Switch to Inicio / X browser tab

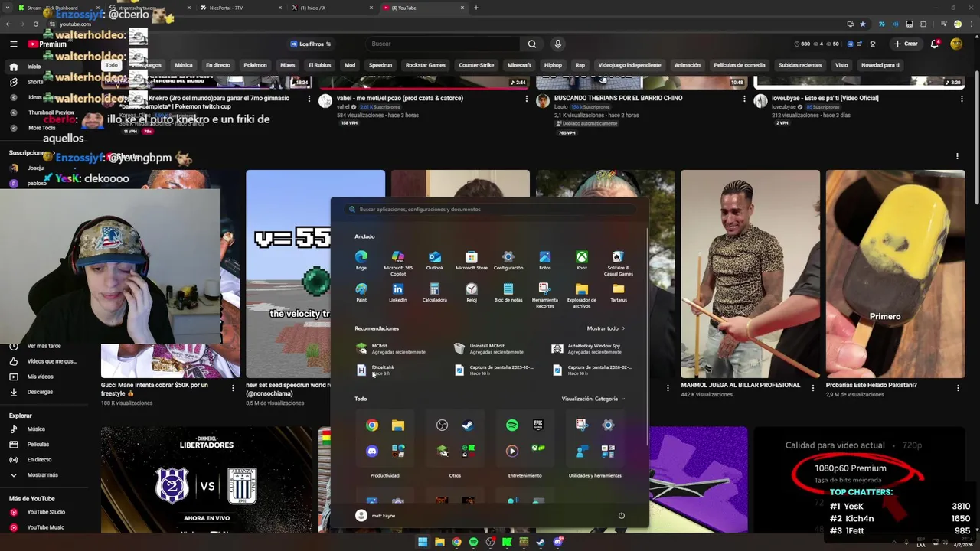point(333,8)
